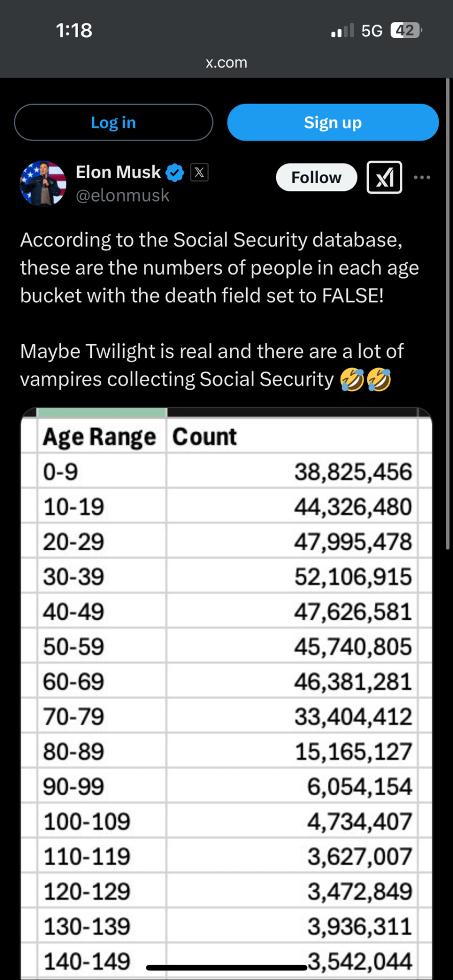
Task: Open the three-dot more options menu
Action: (422, 178)
